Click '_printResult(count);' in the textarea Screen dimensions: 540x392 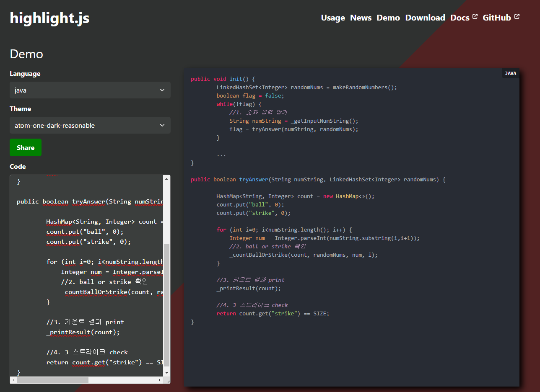click(83, 332)
